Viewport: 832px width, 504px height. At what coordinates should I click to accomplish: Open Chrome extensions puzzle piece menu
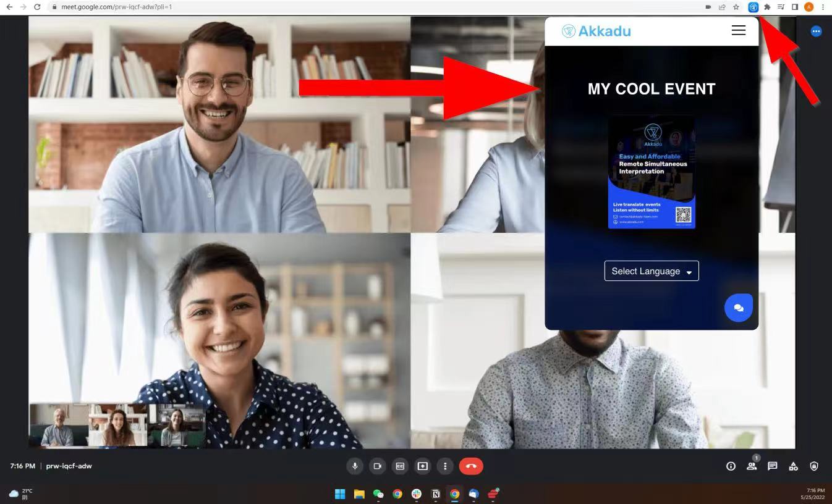[x=767, y=7]
